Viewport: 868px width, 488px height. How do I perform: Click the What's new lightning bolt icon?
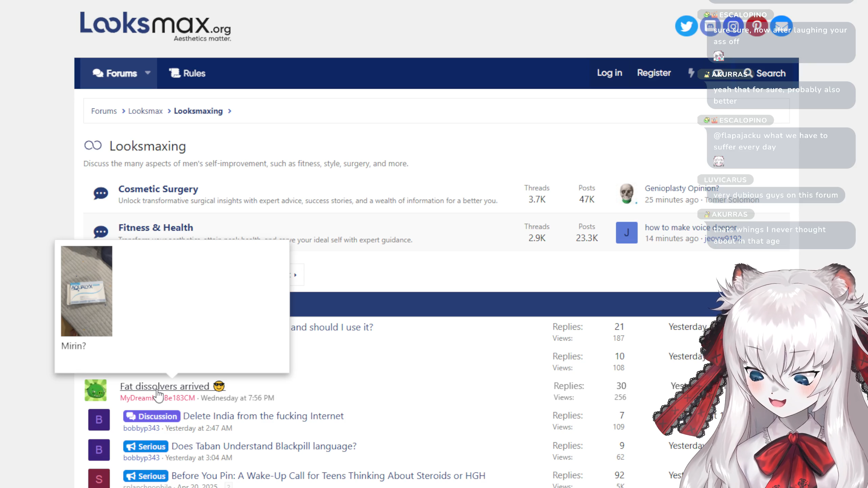coord(691,73)
